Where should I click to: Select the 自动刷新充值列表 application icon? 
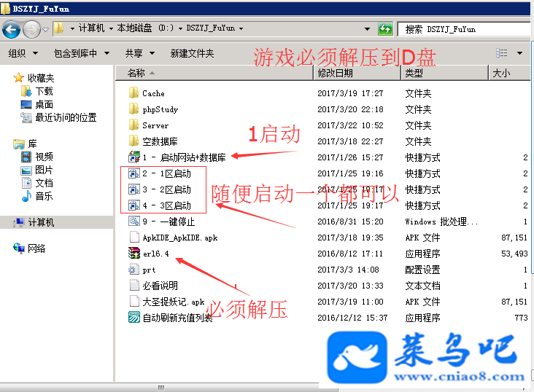click(134, 318)
